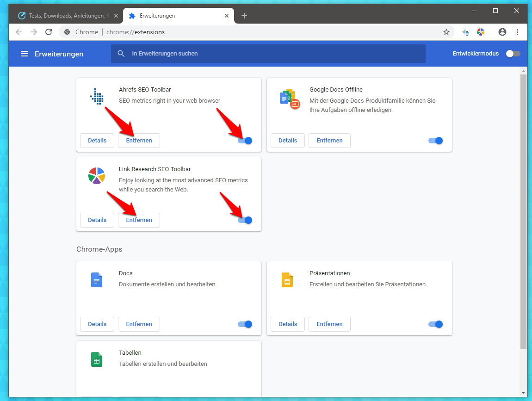The image size is (532, 401).
Task: Toggle Entwicklermodus switch
Action: point(513,54)
